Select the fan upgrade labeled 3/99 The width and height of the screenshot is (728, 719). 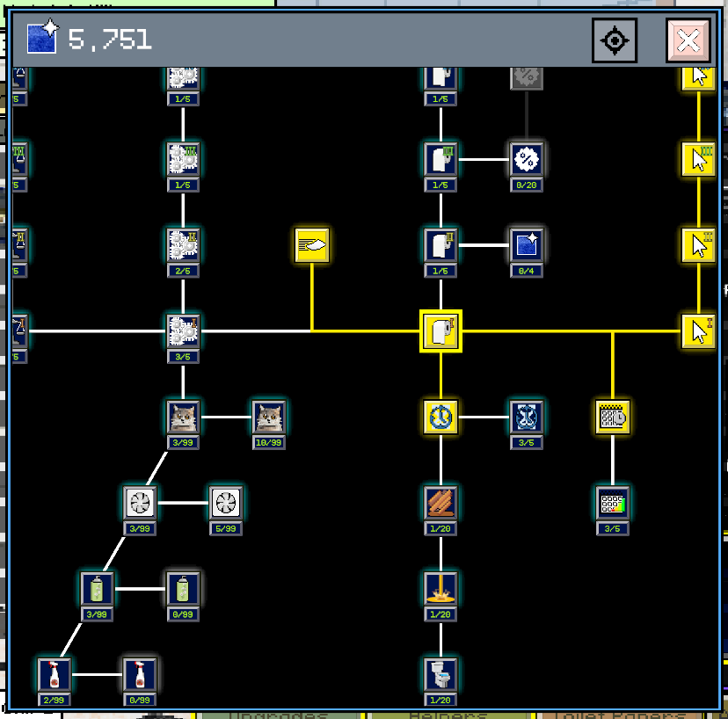[140, 503]
